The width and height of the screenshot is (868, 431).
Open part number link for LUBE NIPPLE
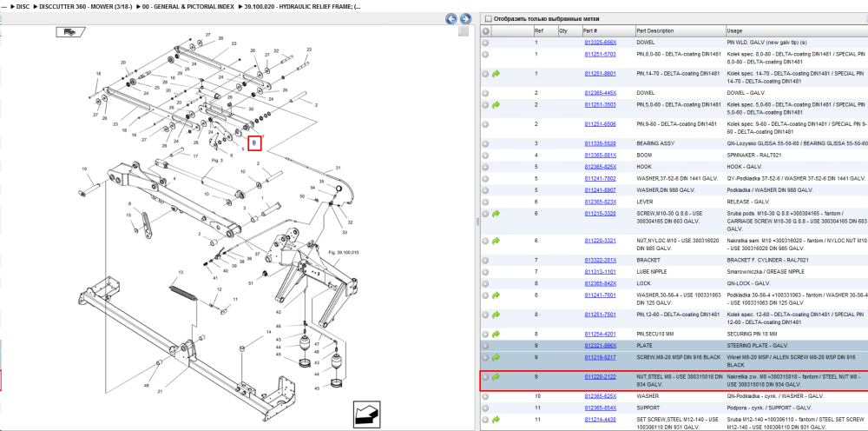[x=600, y=271]
